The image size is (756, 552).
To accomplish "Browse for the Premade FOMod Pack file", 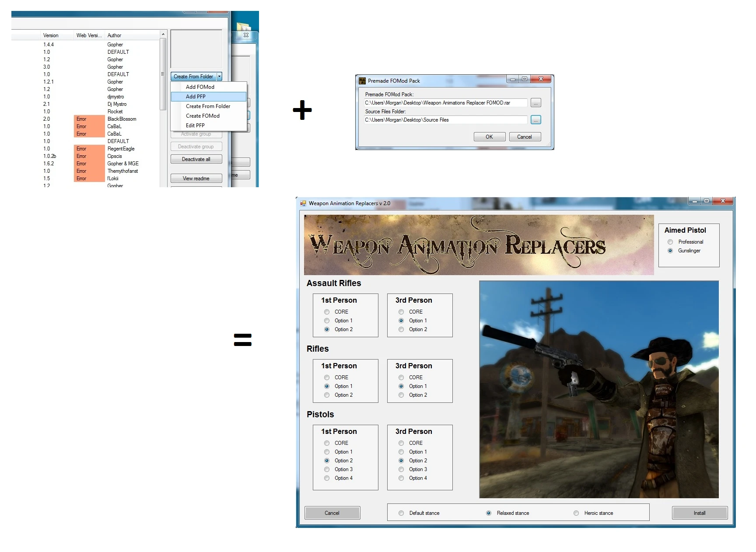I will pyautogui.click(x=535, y=103).
